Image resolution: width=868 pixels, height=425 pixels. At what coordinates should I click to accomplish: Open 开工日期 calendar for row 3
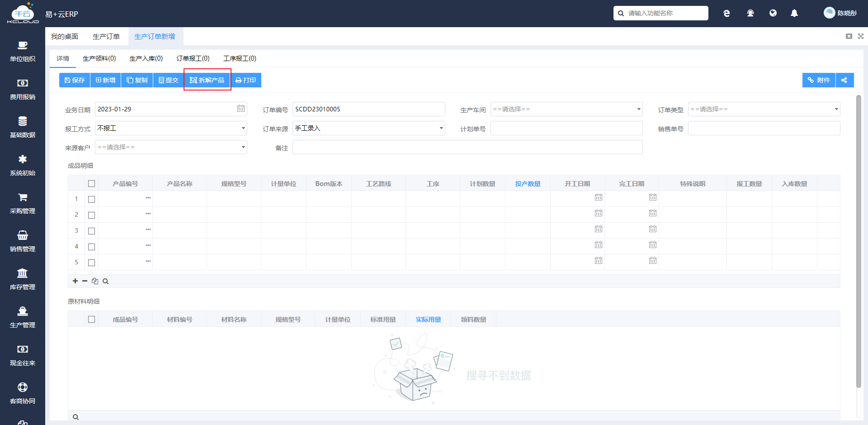pyautogui.click(x=599, y=229)
